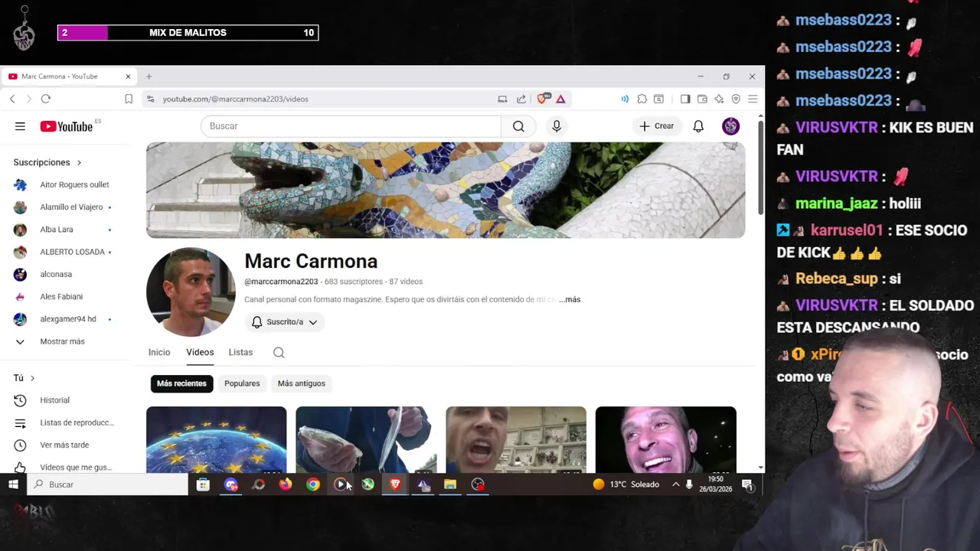Select the Videos channel tab
Image resolution: width=980 pixels, height=551 pixels.
tap(200, 352)
